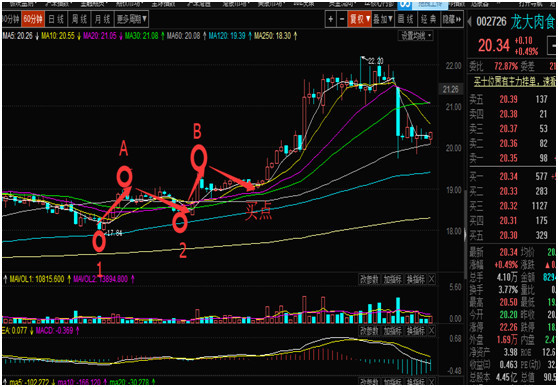Close the MACD indicator panel with X
Image resolution: width=558 pixels, height=387 pixels.
click(x=431, y=331)
